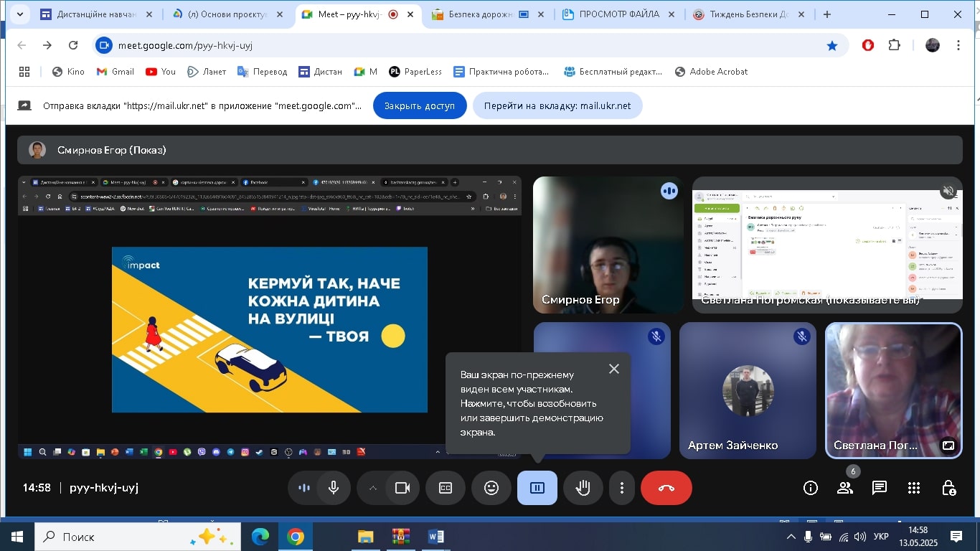Open the Gmail bookmark

[116, 72]
